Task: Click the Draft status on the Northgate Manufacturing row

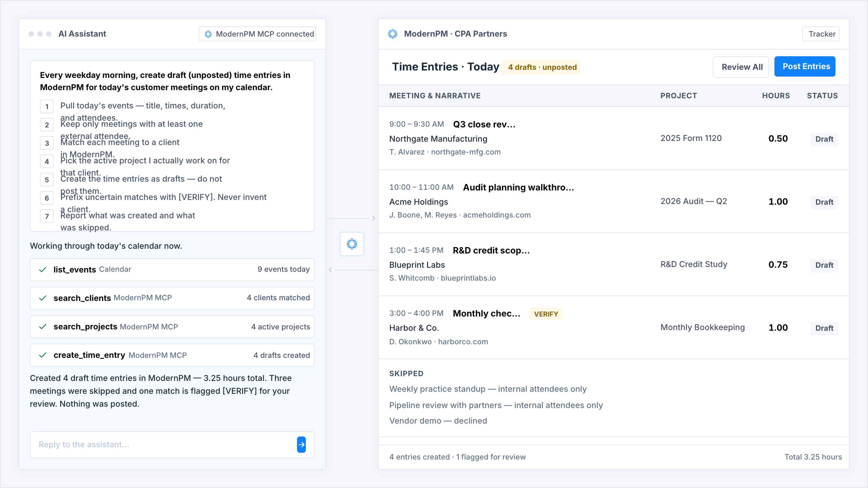Action: (x=824, y=139)
